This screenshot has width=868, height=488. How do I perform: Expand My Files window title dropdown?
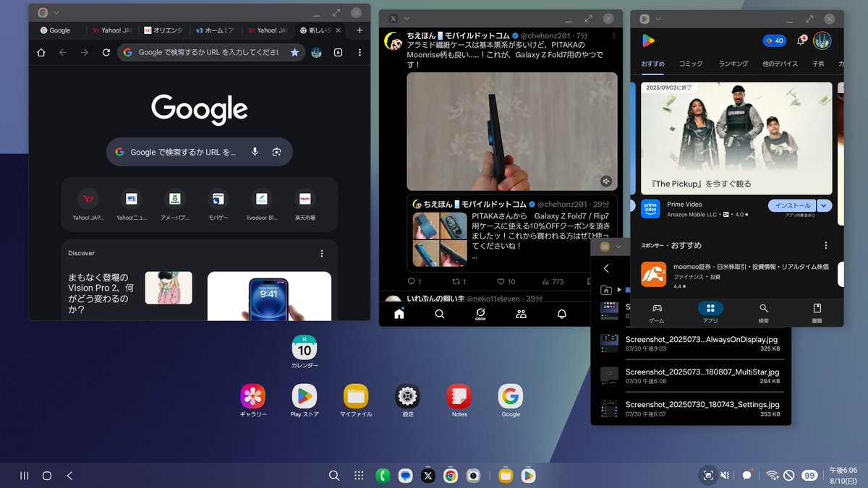618,247
